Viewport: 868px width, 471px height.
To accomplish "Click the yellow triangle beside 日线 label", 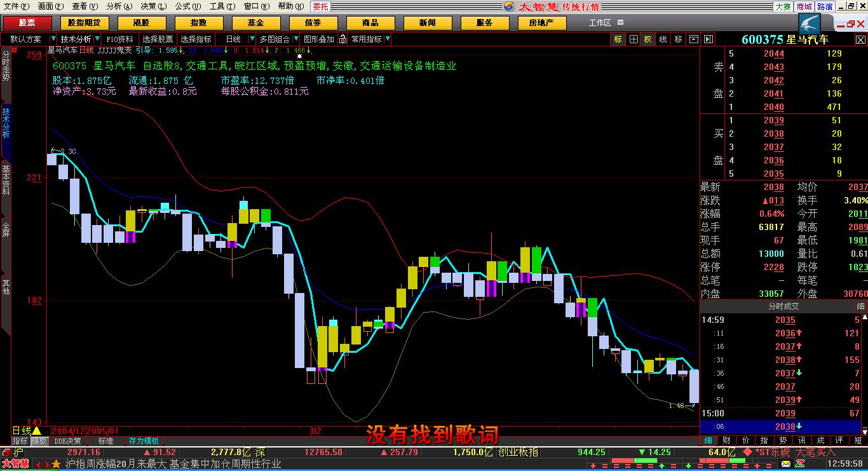I will (x=37, y=431).
